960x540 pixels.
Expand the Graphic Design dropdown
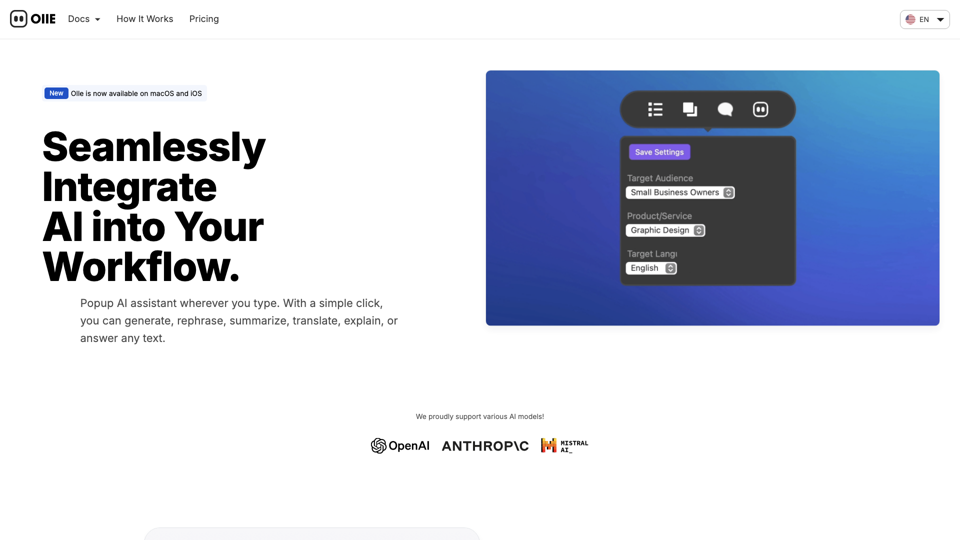(665, 230)
